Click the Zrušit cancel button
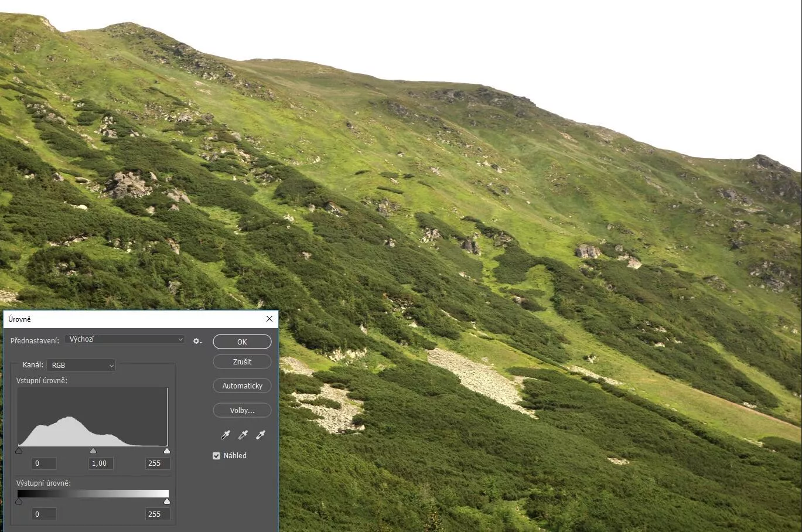Image resolution: width=802 pixels, height=532 pixels. [242, 362]
